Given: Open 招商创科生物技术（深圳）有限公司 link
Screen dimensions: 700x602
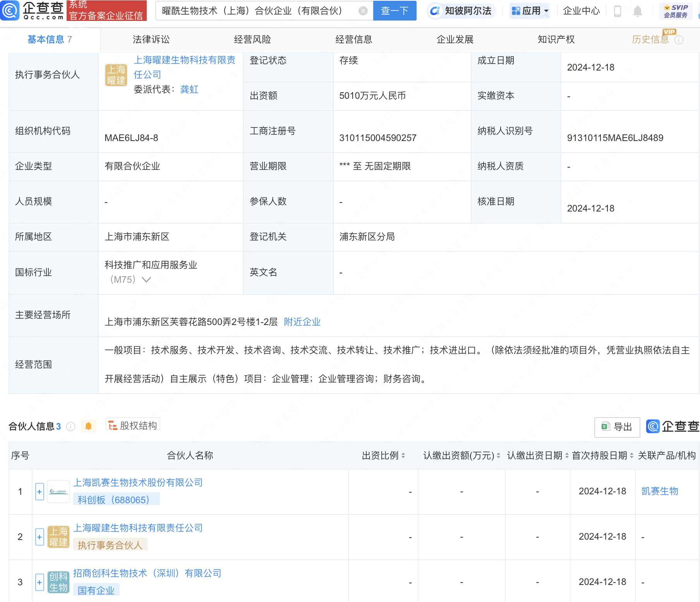Looking at the screenshot, I should tap(147, 573).
